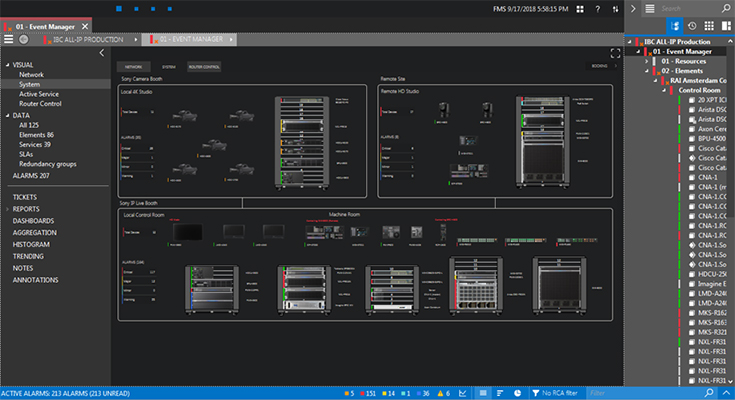Click the alarm Filter input field
Screen dimensions: 735x400
coord(640,392)
